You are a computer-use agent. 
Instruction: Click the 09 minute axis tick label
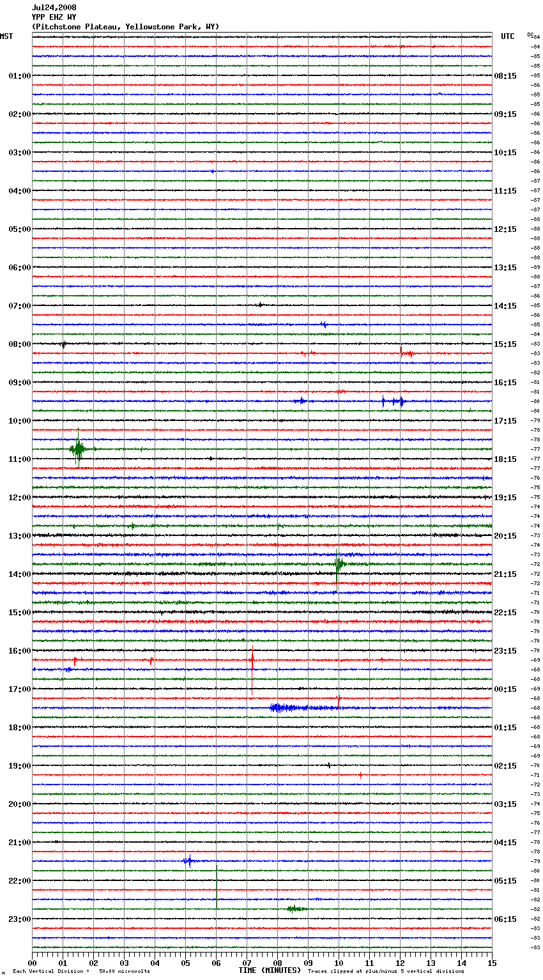coord(308,963)
